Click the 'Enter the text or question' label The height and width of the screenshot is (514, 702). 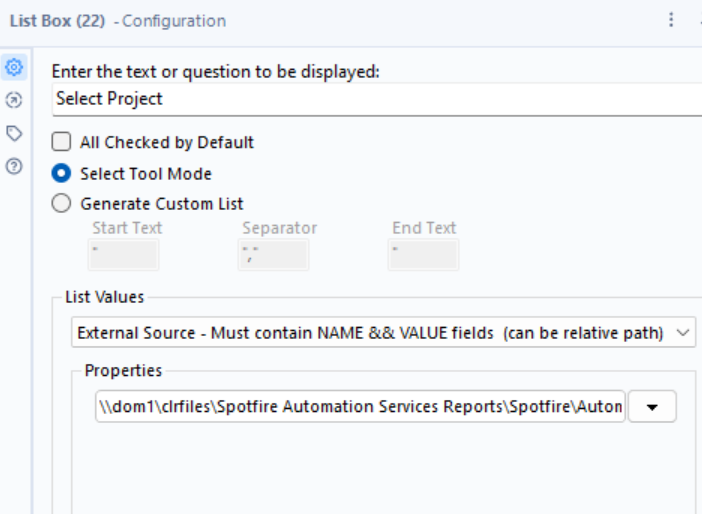click(x=215, y=72)
